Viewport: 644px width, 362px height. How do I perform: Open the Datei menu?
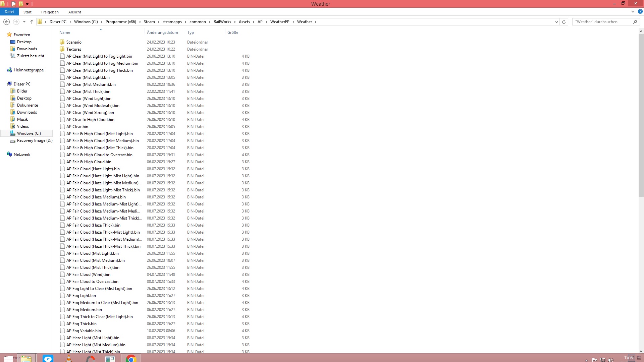click(9, 12)
